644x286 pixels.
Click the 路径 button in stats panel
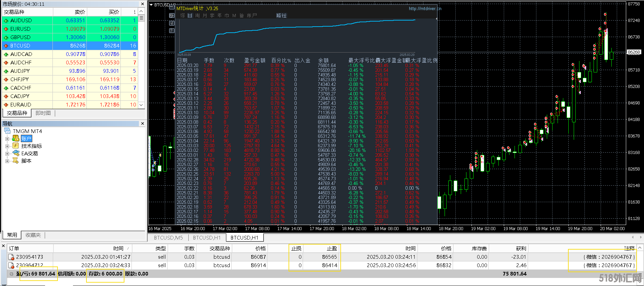pos(281,15)
